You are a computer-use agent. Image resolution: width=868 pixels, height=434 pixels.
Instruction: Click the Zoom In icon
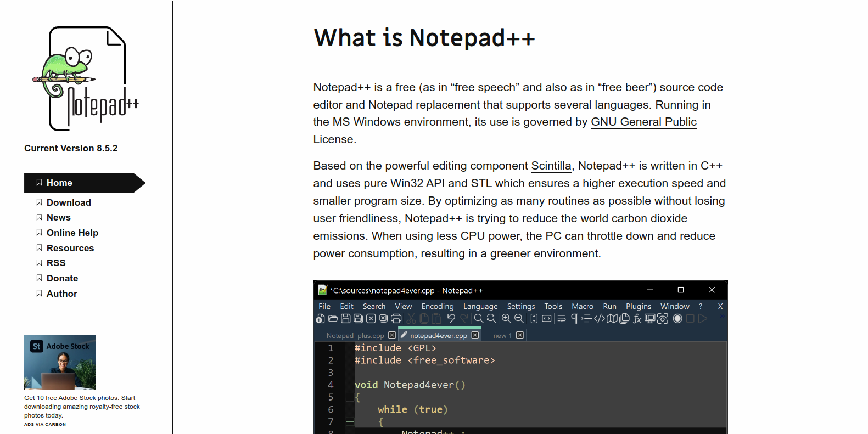(506, 318)
